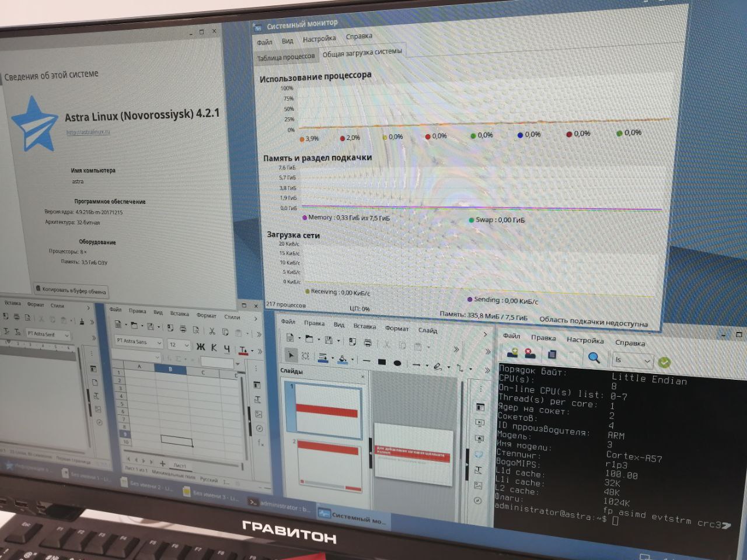
Task: Open the Slide Transition icon in Impress sidebar
Action: pyautogui.click(x=480, y=423)
